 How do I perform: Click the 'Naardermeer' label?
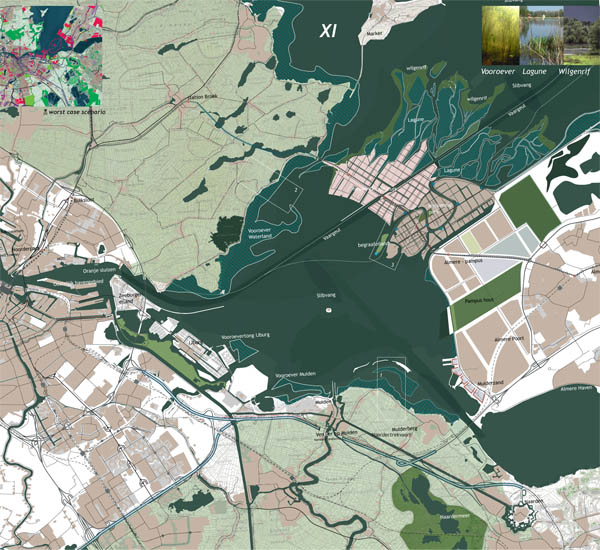pyautogui.click(x=455, y=516)
